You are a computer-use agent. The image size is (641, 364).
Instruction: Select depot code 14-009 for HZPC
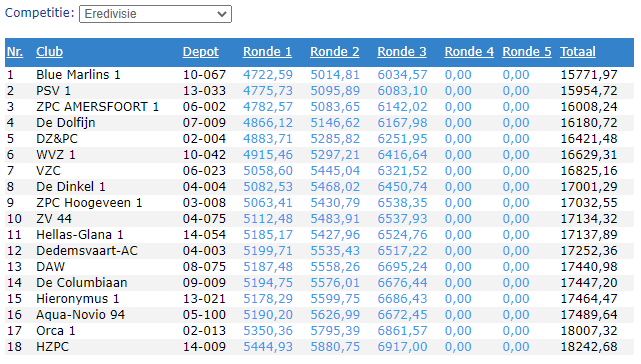[204, 347]
